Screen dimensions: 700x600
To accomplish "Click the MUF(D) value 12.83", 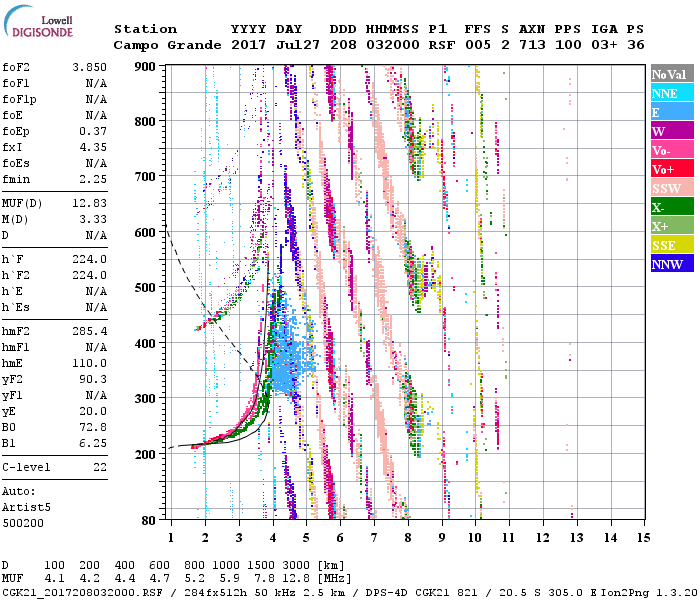I will tap(90, 204).
